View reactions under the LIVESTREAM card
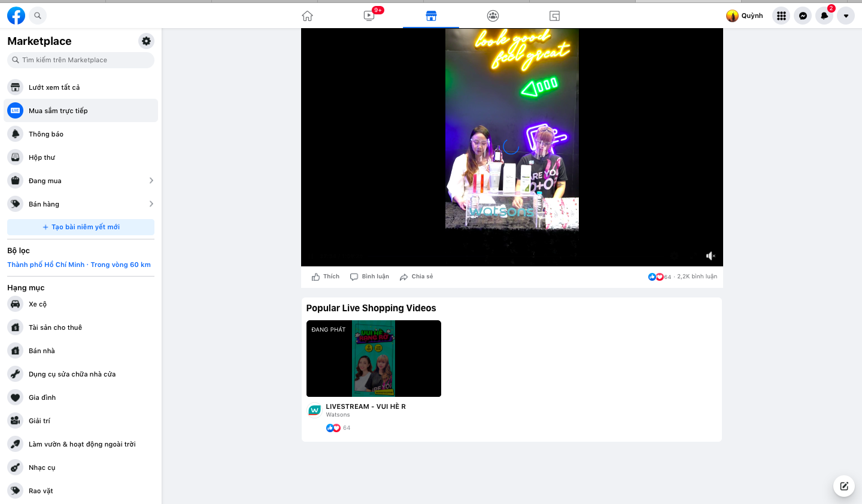Viewport: 862px width, 504px height. coord(338,428)
